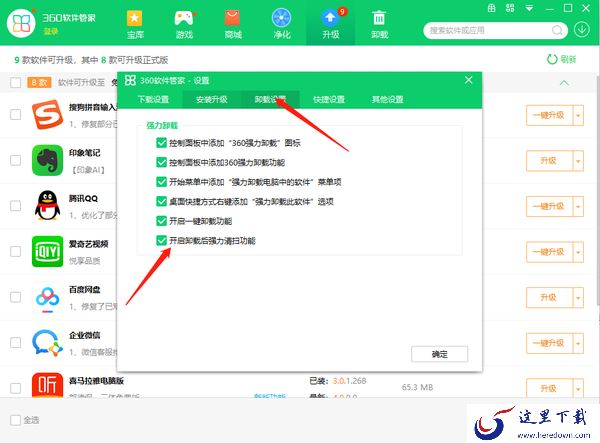Screen dimensions: 600x443
Task: Click the main window vertical scrollbar
Action: (598, 191)
